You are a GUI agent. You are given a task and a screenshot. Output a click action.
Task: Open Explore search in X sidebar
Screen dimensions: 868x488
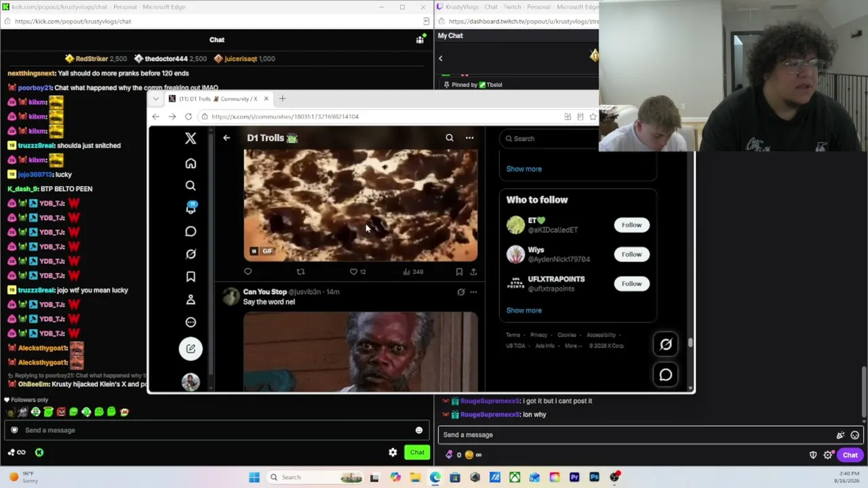point(191,186)
